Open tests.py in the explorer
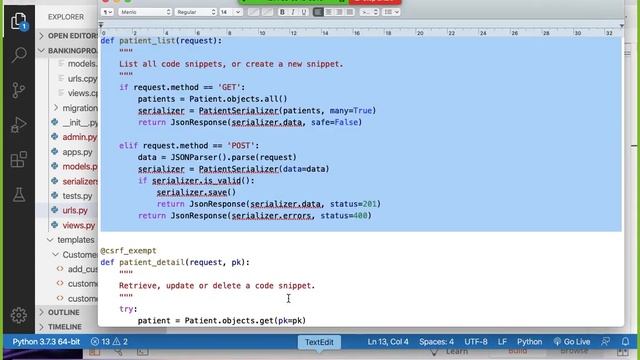Viewport: 640px width, 360px height. (x=77, y=196)
